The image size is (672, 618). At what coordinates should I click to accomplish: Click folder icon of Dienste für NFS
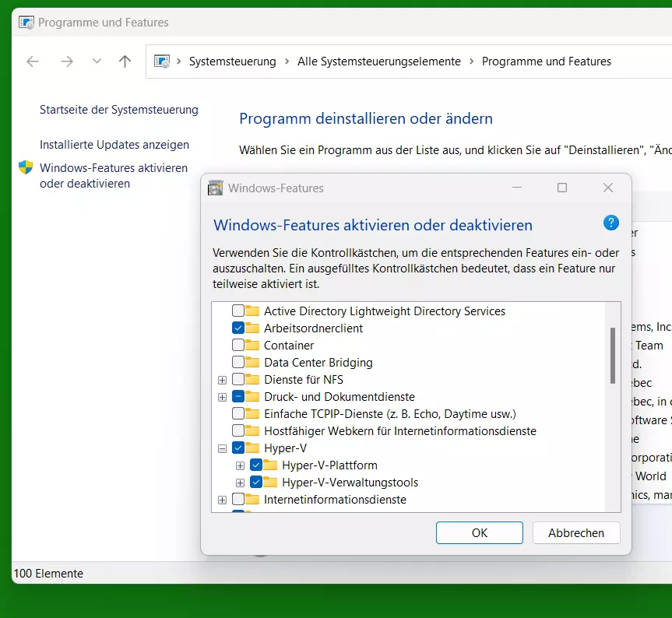click(252, 379)
